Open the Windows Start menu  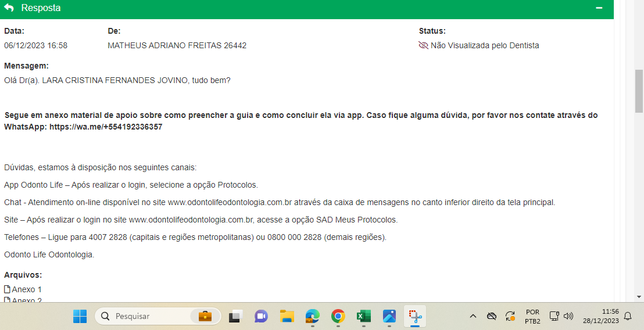point(80,316)
